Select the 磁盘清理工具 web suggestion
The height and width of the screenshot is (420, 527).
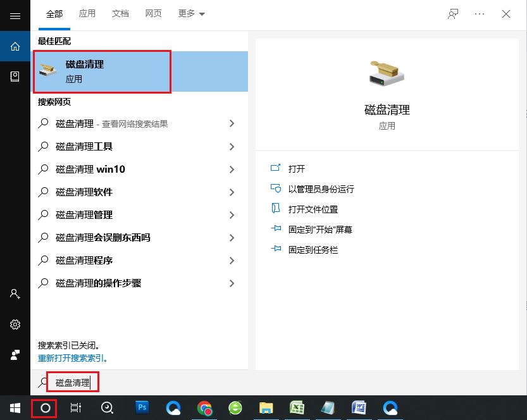tap(84, 147)
